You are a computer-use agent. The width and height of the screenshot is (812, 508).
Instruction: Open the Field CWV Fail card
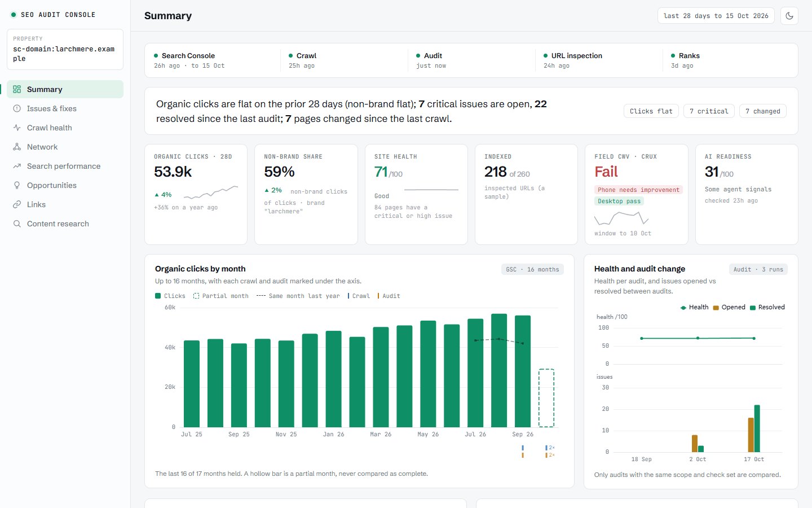click(x=637, y=194)
